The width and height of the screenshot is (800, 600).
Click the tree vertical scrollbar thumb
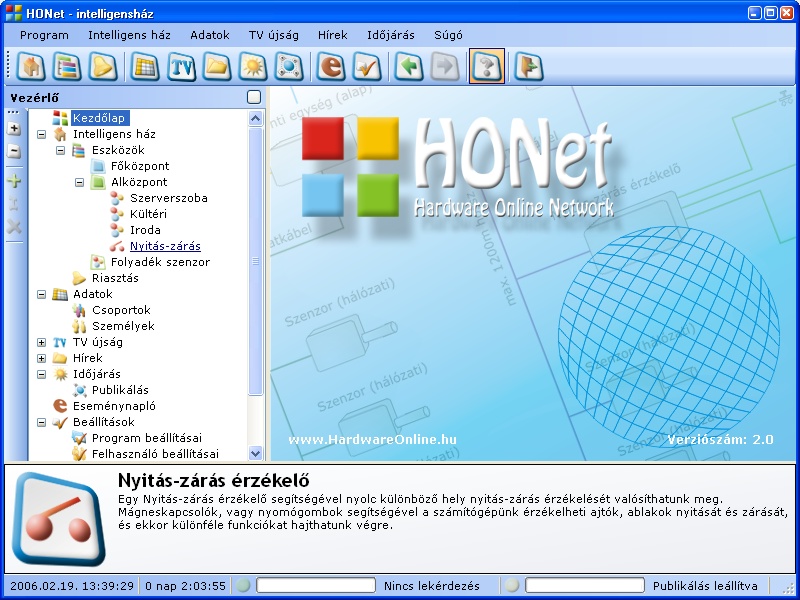[x=256, y=261]
